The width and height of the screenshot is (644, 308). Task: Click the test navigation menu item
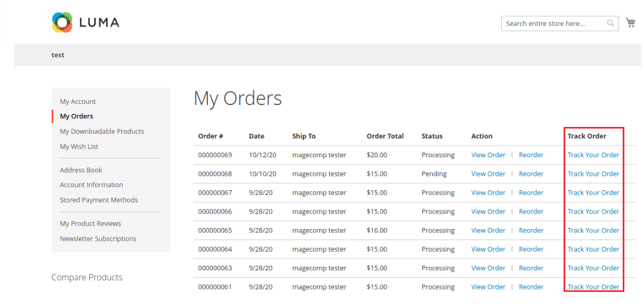coord(58,55)
